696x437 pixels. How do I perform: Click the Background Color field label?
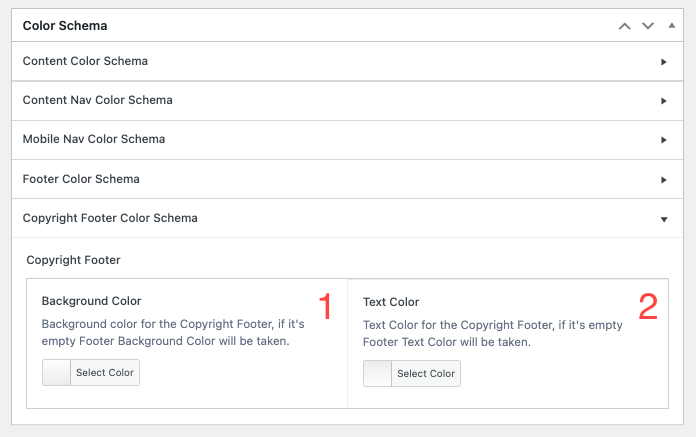pyautogui.click(x=91, y=301)
